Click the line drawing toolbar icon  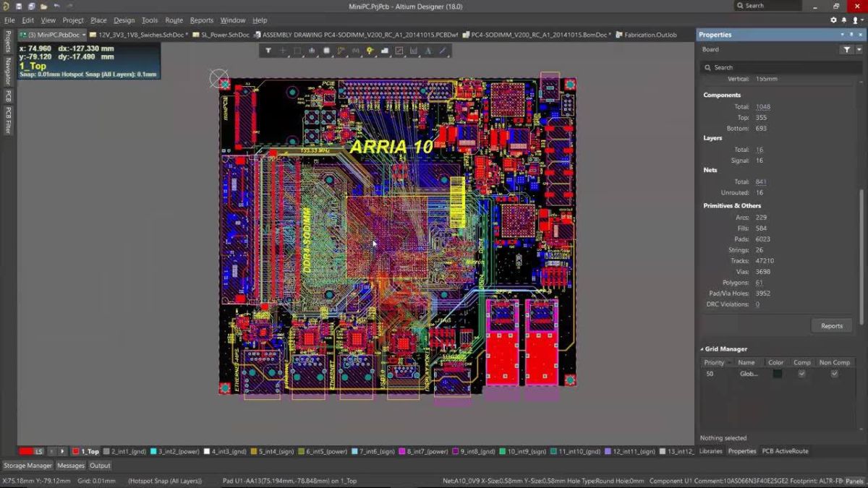click(443, 51)
